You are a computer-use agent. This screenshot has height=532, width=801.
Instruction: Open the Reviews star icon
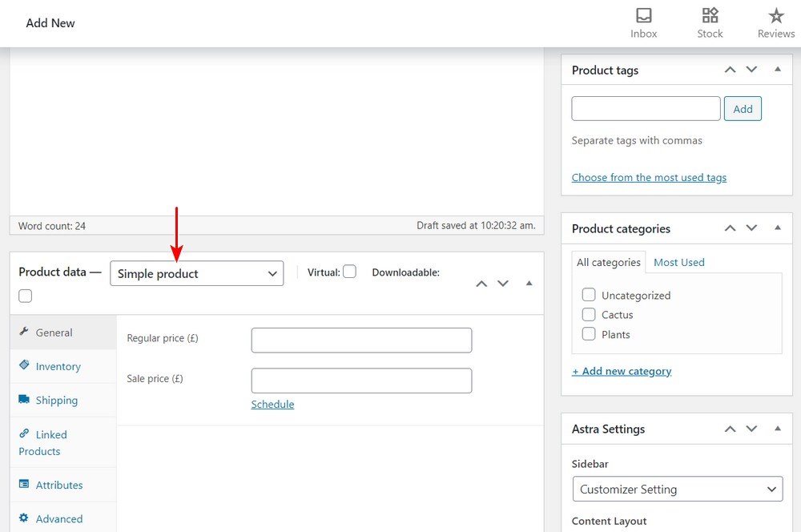(x=776, y=16)
